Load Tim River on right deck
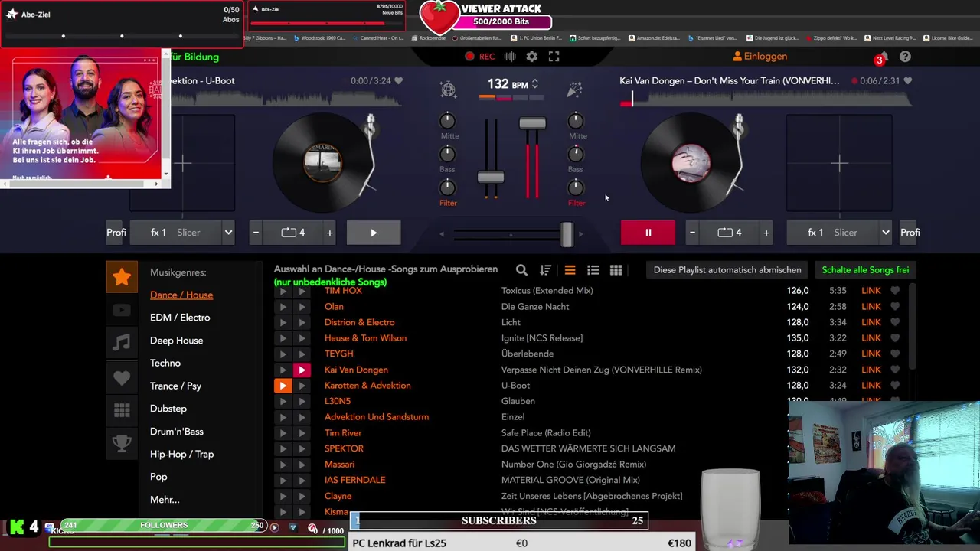This screenshot has height=551, width=980. [x=302, y=432]
